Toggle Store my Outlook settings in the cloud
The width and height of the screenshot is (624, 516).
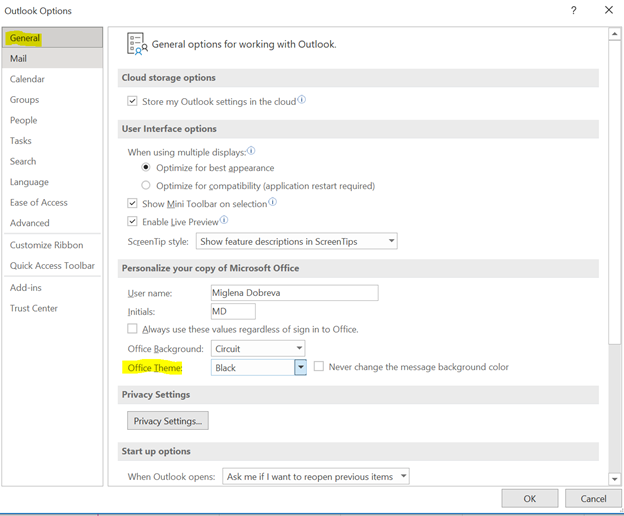[x=132, y=101]
